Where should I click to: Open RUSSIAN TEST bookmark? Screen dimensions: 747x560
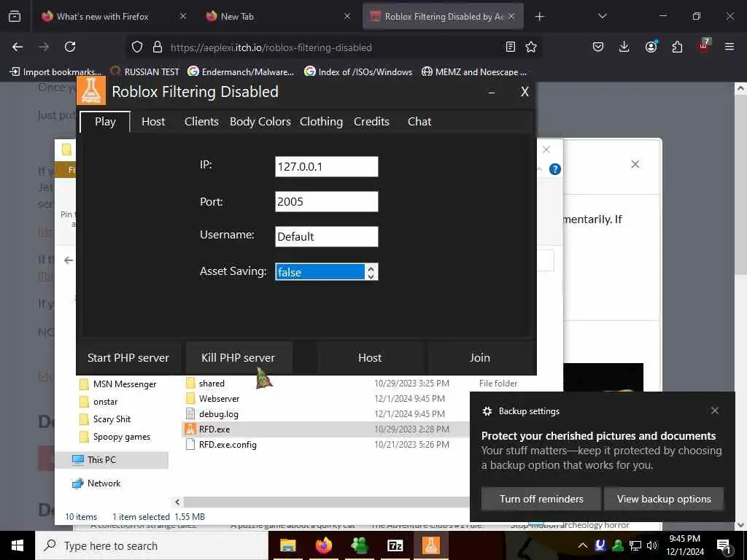pos(145,71)
